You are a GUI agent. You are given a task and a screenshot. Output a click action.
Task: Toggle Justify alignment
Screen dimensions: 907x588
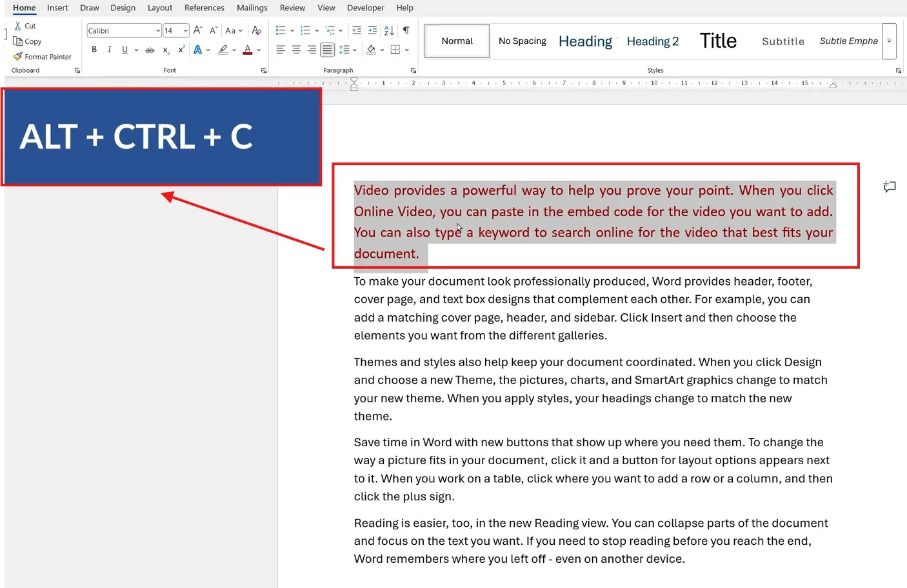[328, 50]
